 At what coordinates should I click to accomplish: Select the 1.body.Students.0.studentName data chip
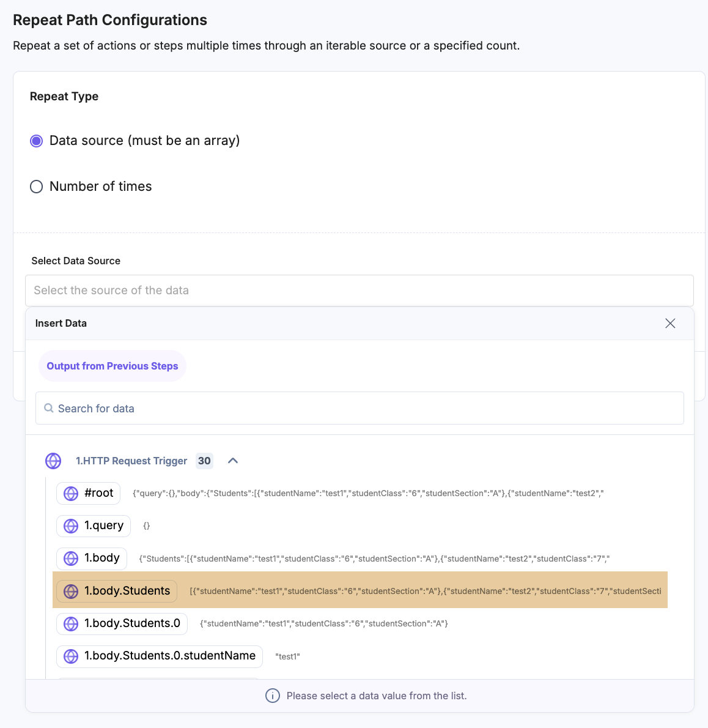pos(159,656)
